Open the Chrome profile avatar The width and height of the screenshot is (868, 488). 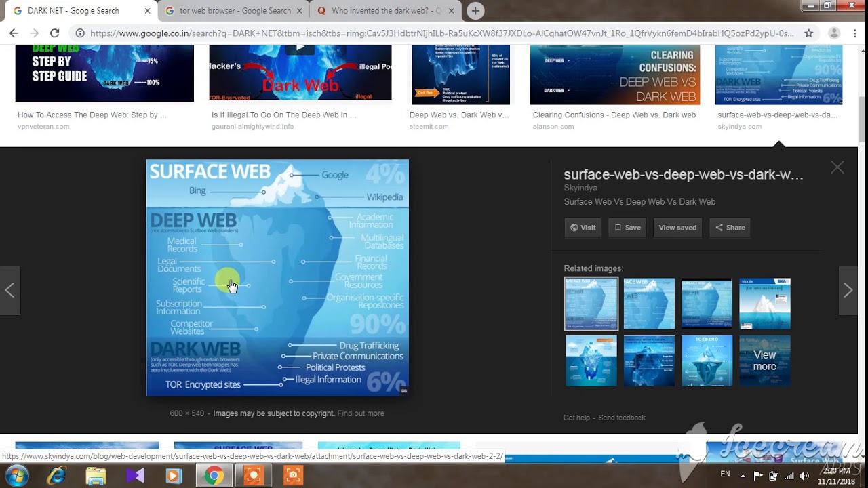click(834, 33)
